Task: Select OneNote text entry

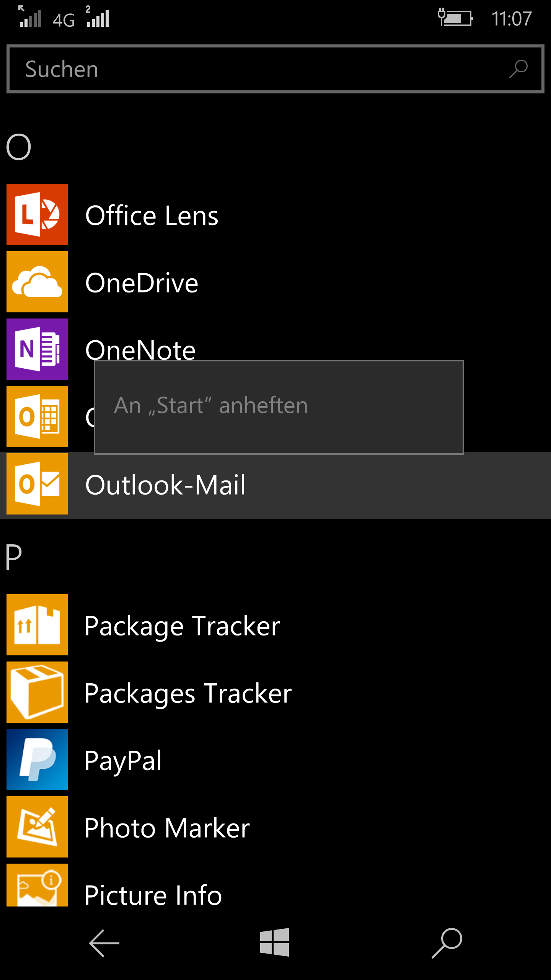Action: tap(140, 349)
